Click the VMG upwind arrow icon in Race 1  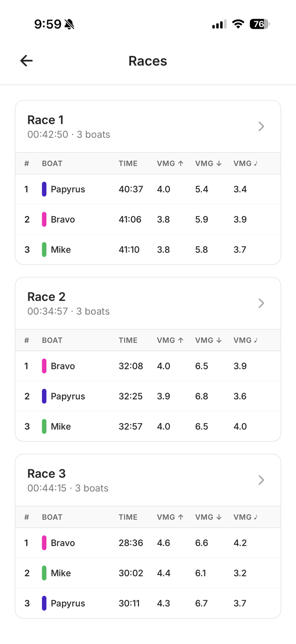pos(181,163)
